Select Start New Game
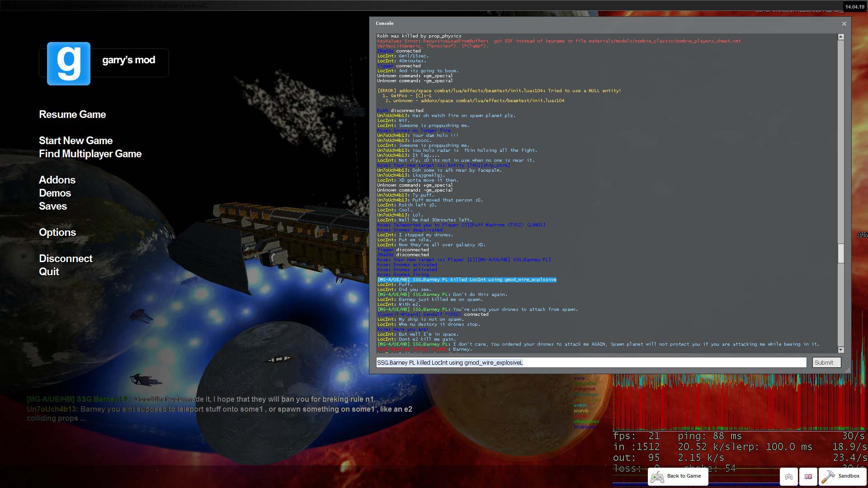Viewport: 868px width, 488px height. 75,141
